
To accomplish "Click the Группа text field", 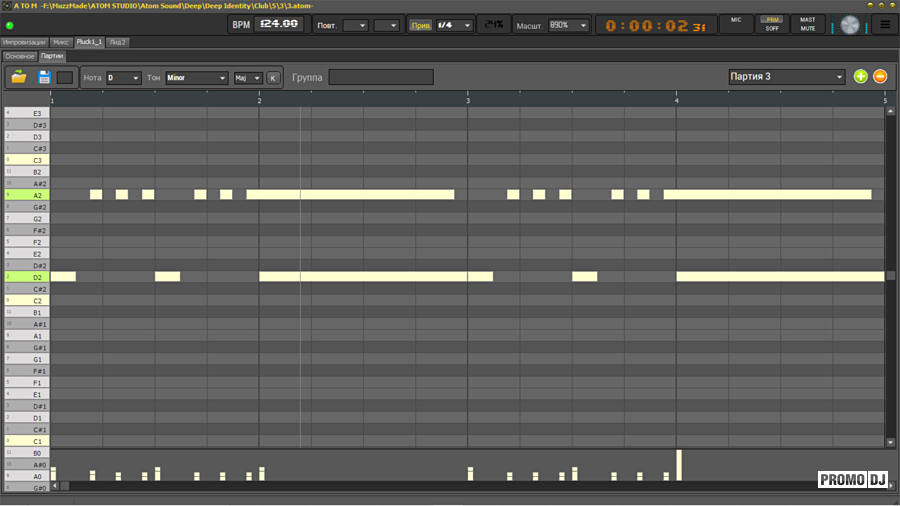I will tap(381, 77).
